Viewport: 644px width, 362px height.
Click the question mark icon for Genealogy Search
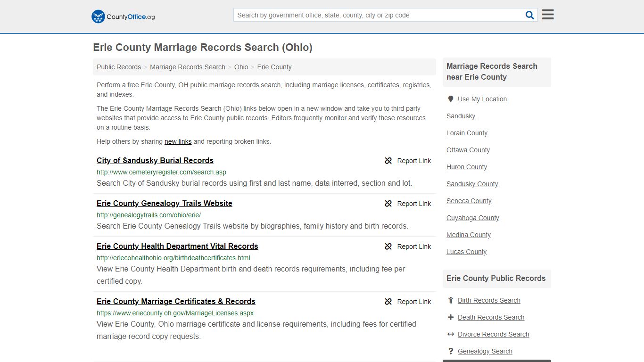click(x=451, y=351)
